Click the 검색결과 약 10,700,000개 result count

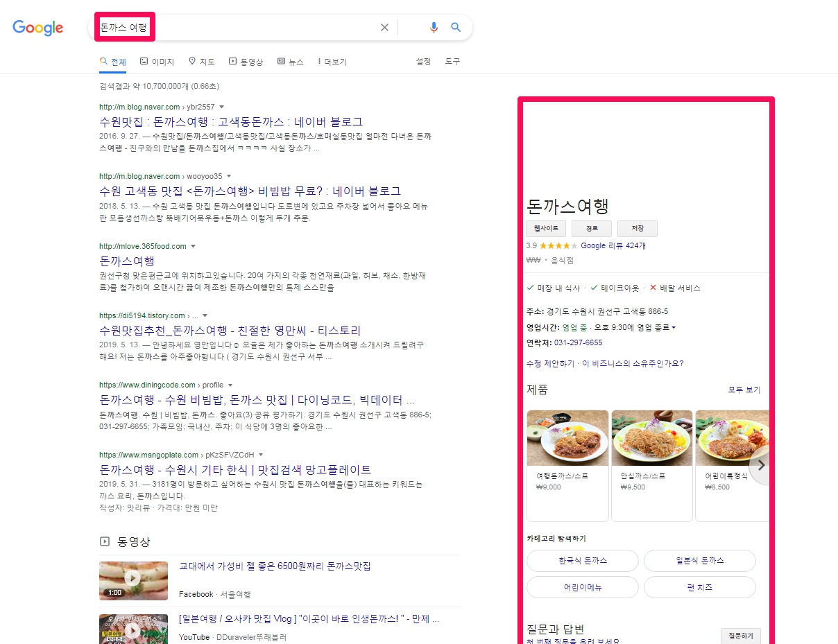click(159, 87)
